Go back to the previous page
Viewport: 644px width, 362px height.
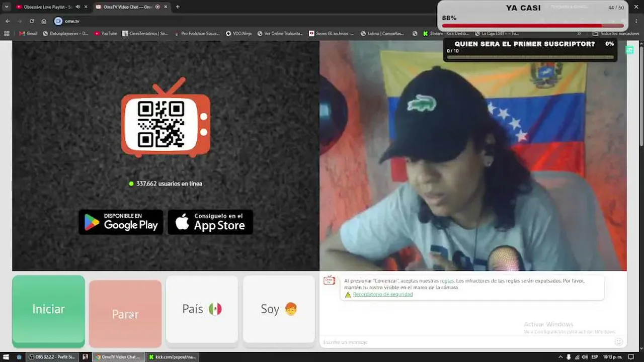(x=8, y=21)
